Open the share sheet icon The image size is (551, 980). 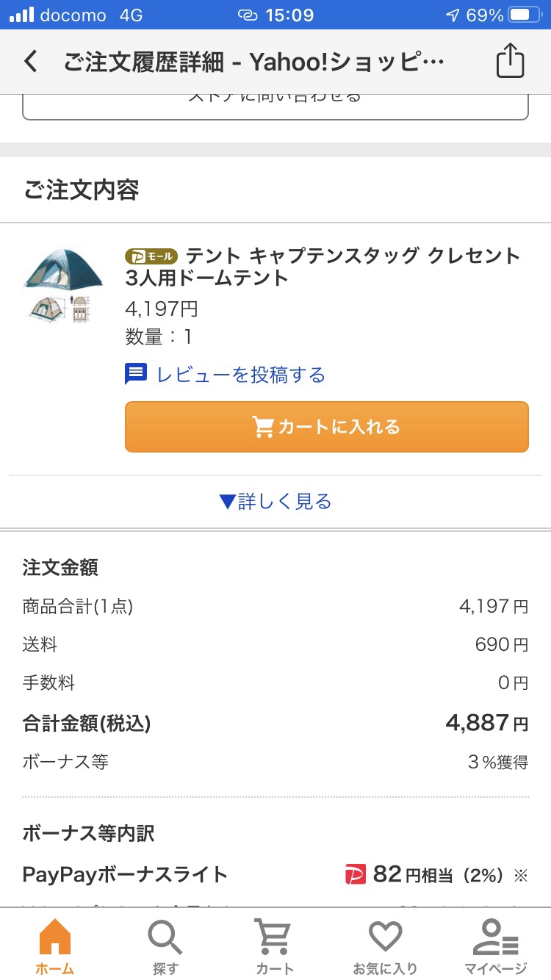pyautogui.click(x=510, y=62)
